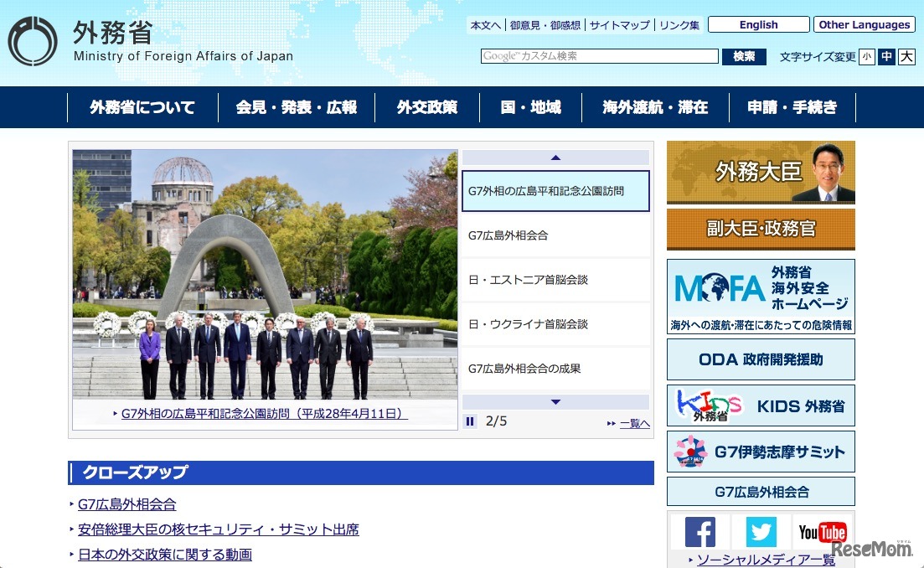The image size is (924, 568).
Task: Click the Google custom search input field
Action: pyautogui.click(x=599, y=56)
